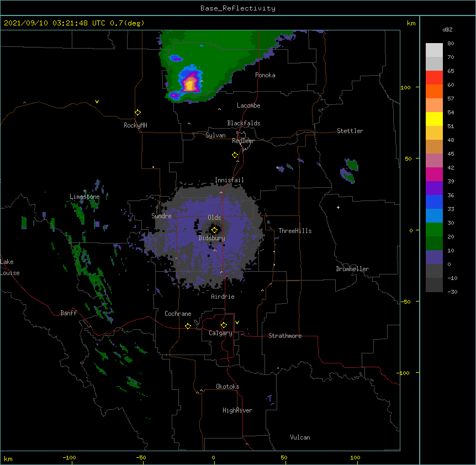The height and width of the screenshot is (465, 476).
Task: Click the Innisfail city label
Action: click(x=229, y=180)
